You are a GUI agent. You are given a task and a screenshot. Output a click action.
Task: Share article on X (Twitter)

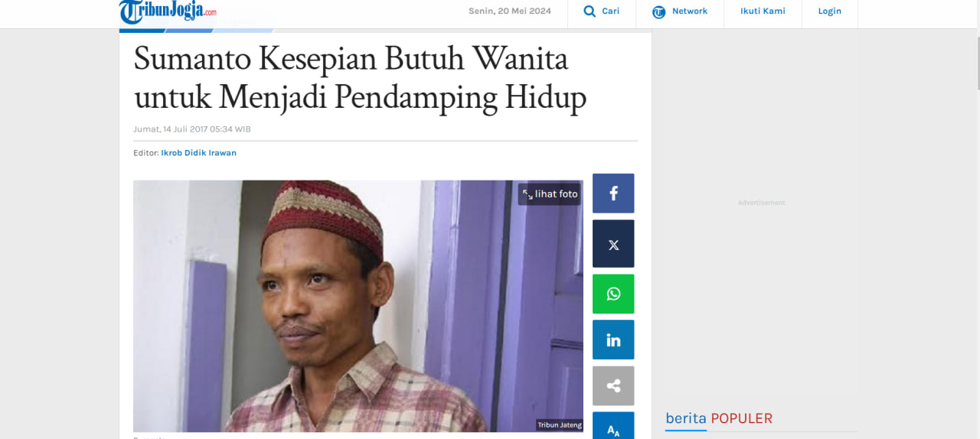click(x=613, y=244)
